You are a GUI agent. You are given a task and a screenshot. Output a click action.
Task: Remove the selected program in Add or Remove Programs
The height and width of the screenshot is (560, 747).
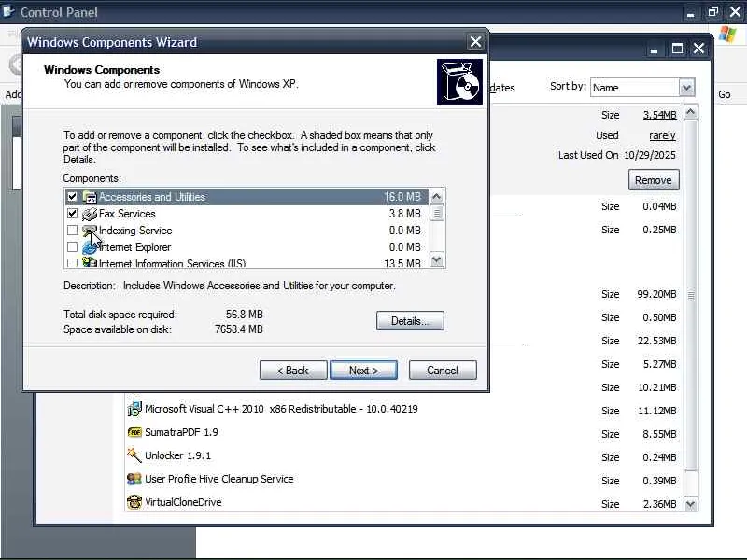tap(653, 180)
